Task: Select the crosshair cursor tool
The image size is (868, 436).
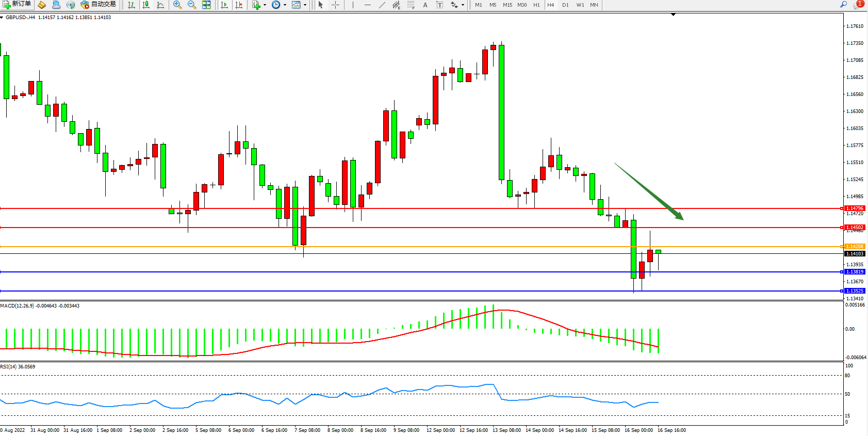Action: [x=335, y=5]
